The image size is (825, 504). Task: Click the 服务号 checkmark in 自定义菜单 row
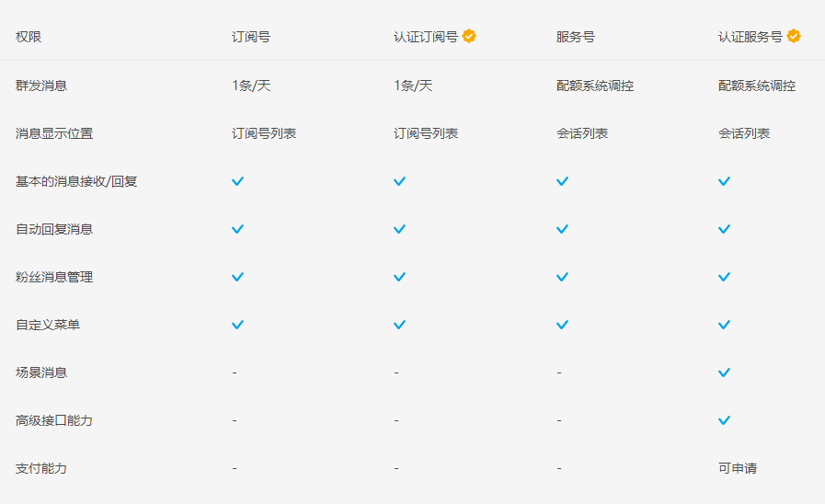click(x=563, y=326)
